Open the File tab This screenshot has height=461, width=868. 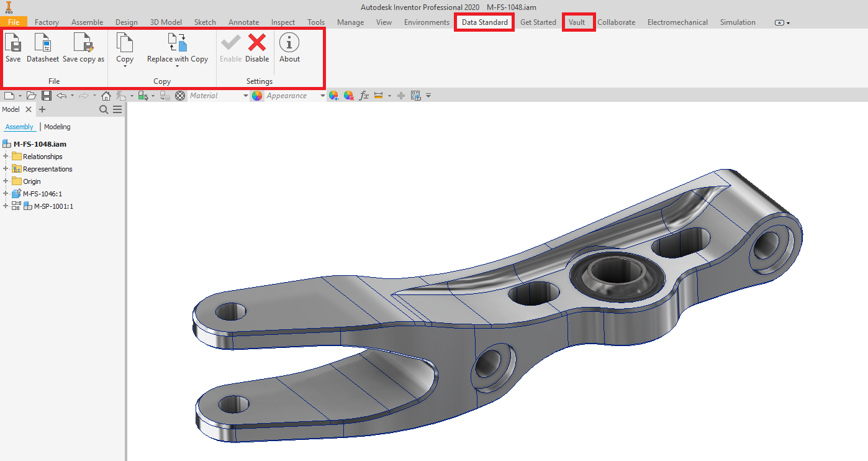tap(14, 22)
